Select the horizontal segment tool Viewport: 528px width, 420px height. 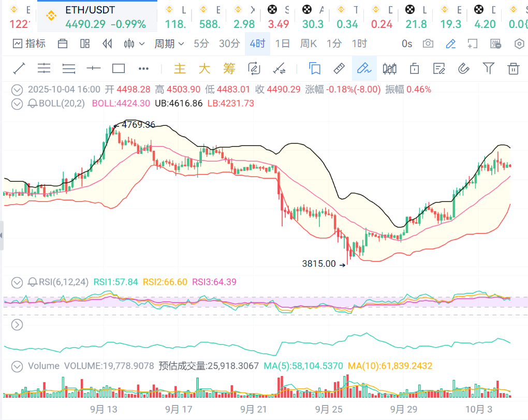(94, 69)
